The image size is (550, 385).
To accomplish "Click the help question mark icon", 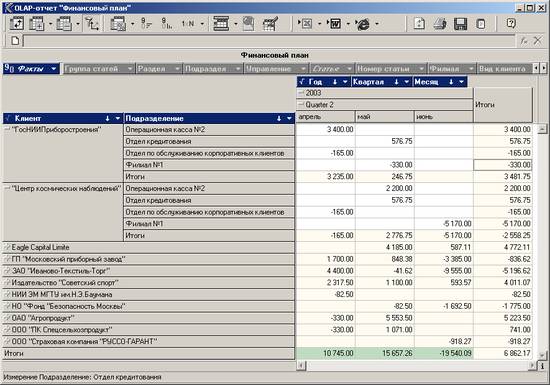I will tap(511, 23).
